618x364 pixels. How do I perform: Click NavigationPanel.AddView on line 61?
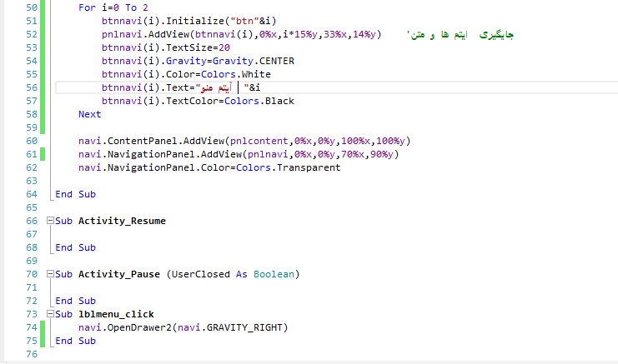click(166, 154)
